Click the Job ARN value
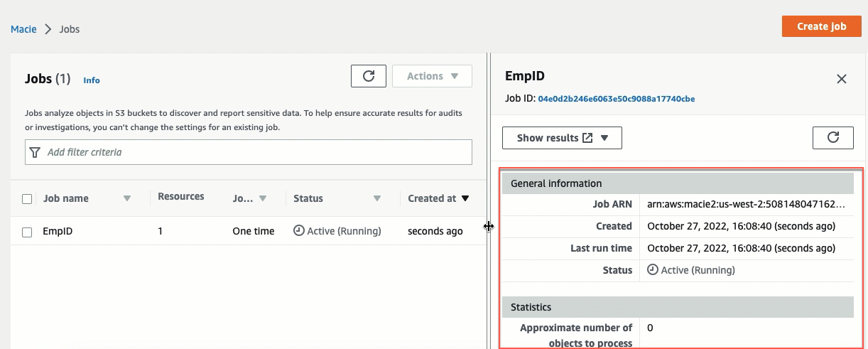This screenshot has width=868, height=349. [747, 204]
